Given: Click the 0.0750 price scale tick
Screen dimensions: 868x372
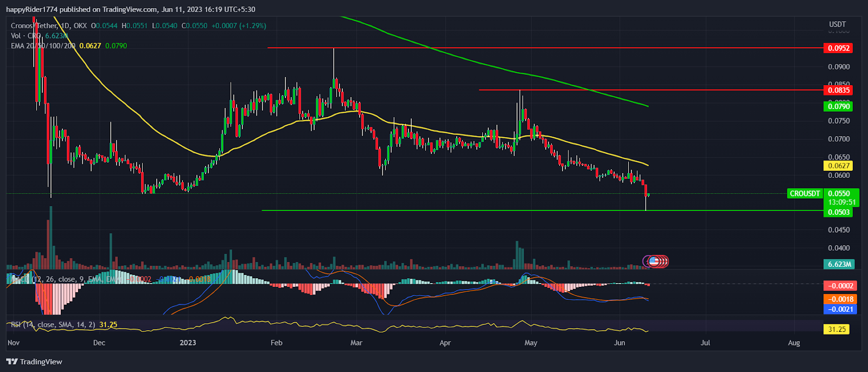Looking at the screenshot, I should point(839,121).
